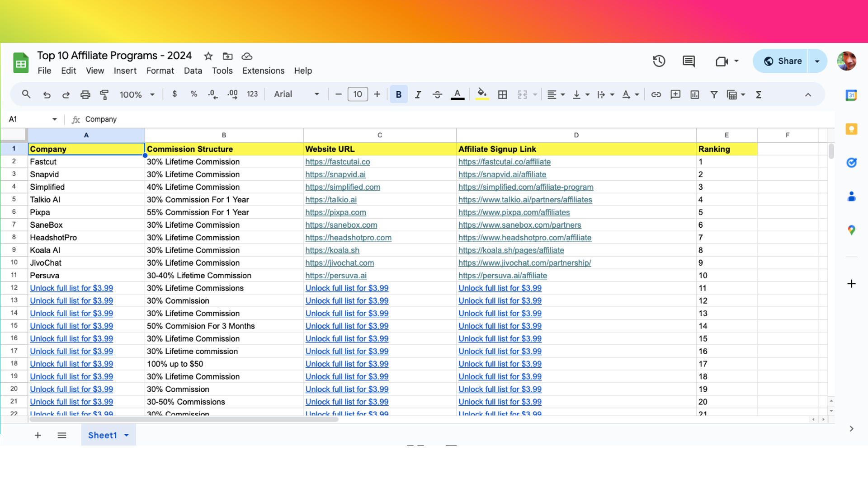Expand the Sheet1 tab options arrow
Screen dimensions: 868x488
[x=127, y=435]
